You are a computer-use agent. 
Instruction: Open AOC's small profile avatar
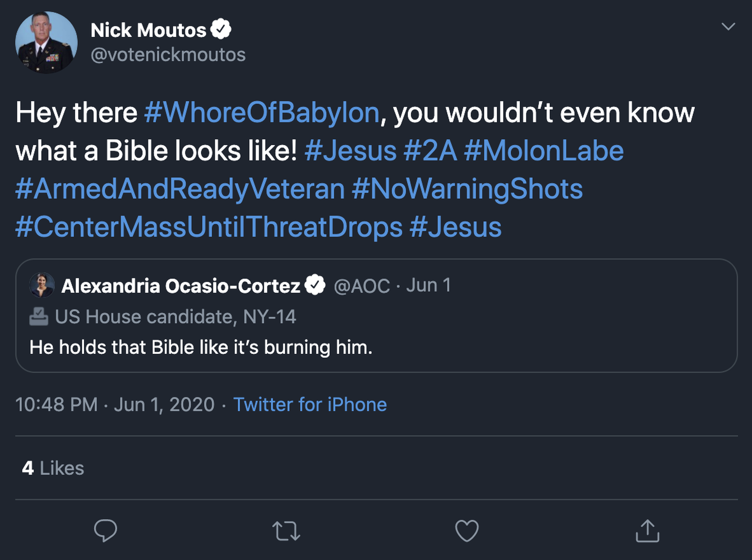point(42,285)
